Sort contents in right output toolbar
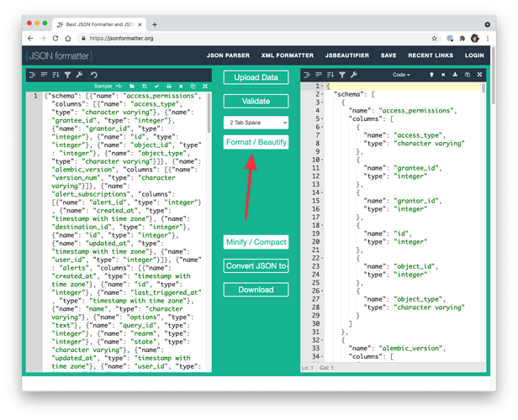Screen dimensions: 518x420 [330, 75]
